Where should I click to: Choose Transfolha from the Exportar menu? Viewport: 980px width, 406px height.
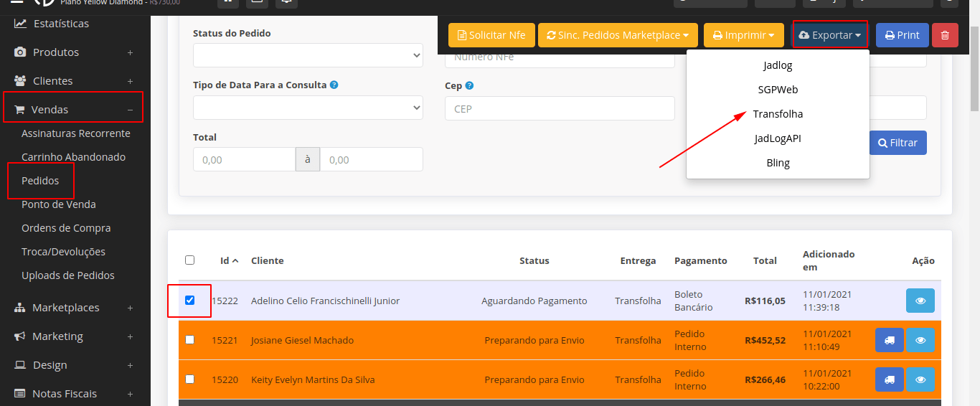point(778,114)
